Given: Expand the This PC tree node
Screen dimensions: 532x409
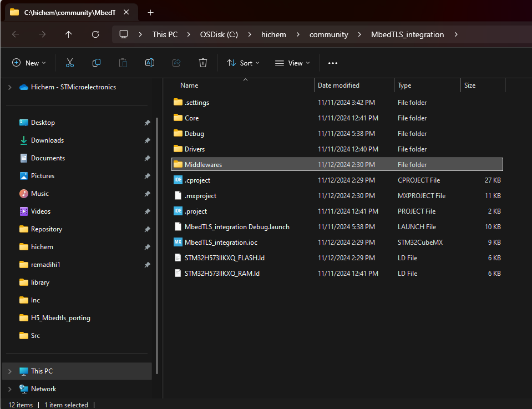Looking at the screenshot, I should [9, 371].
